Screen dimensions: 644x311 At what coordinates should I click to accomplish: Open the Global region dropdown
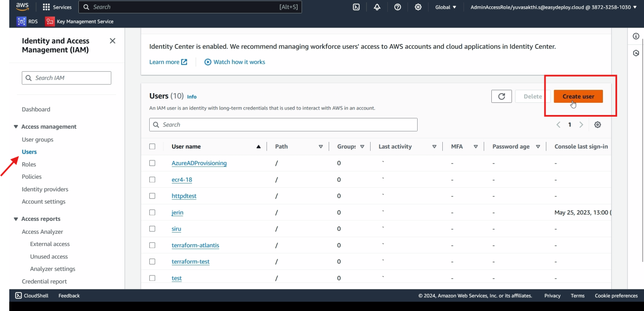[x=445, y=7]
